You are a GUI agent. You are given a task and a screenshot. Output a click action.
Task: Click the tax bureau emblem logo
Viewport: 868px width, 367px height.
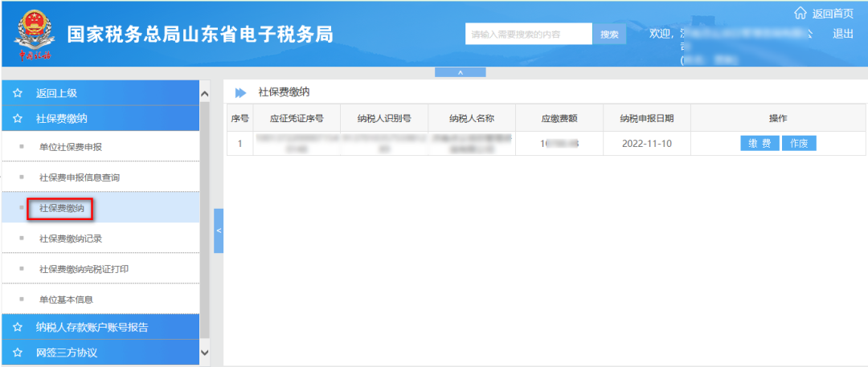(34, 35)
